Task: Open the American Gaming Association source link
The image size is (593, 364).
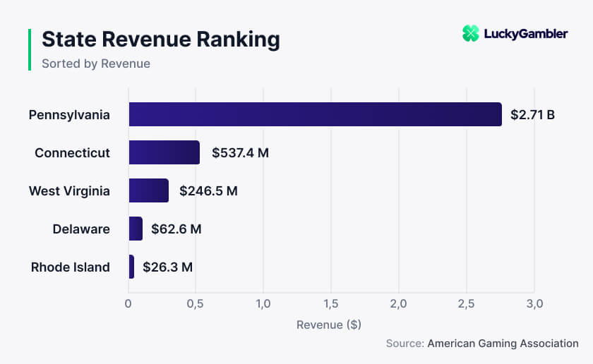Action: (503, 344)
